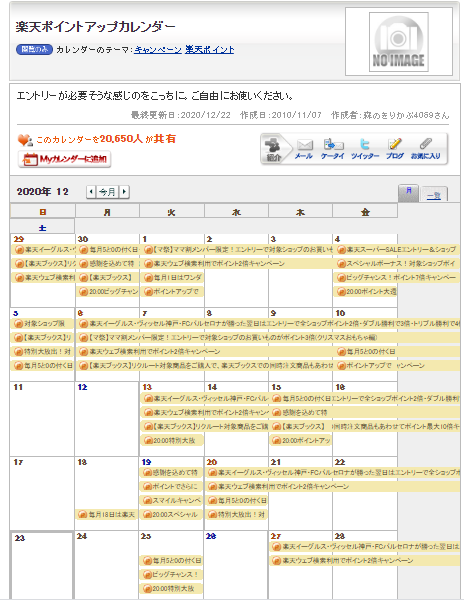Open 特別大放出 event on the 5th
Screen dimensions: 464x604
(x=43, y=351)
